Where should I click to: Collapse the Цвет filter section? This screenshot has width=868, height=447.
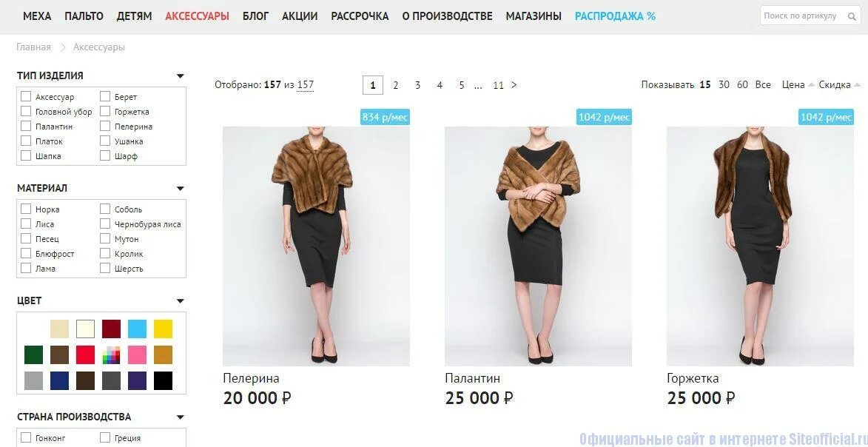coord(180,300)
